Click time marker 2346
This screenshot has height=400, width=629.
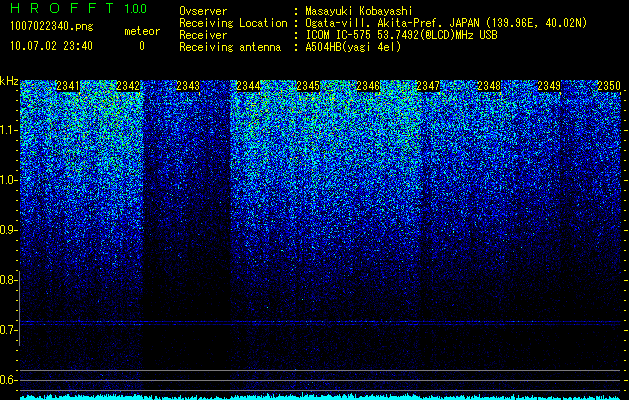(x=368, y=86)
